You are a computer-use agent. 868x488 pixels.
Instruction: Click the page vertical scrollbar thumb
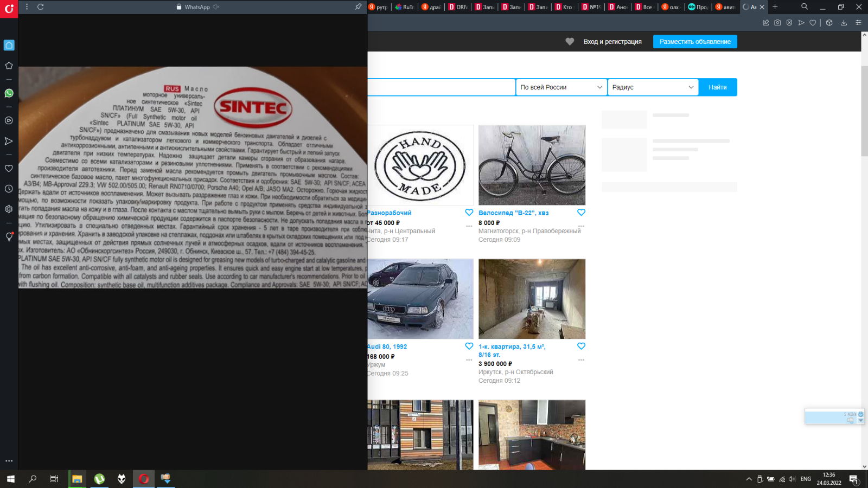[864, 111]
